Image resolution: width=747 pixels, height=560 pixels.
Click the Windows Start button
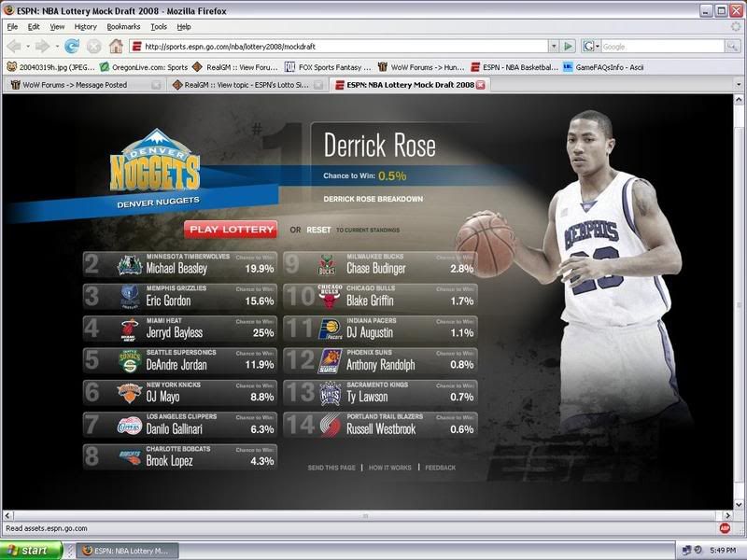[31, 551]
